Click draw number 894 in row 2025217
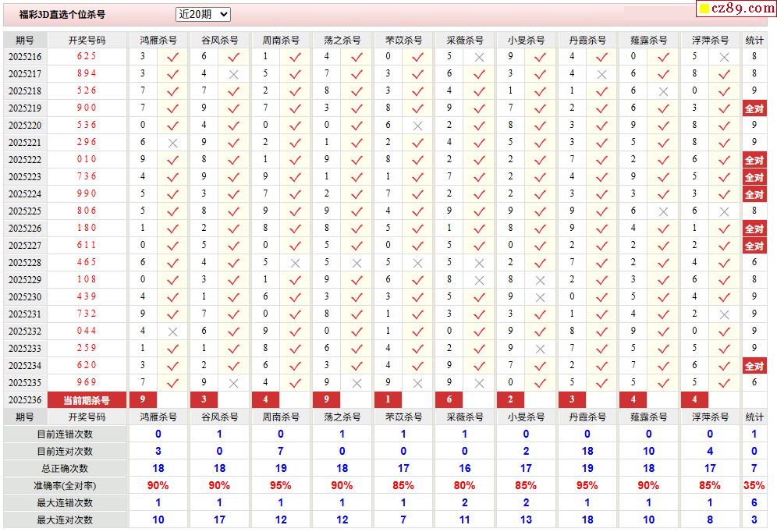Image resolution: width=777 pixels, height=532 pixels. 87,73
